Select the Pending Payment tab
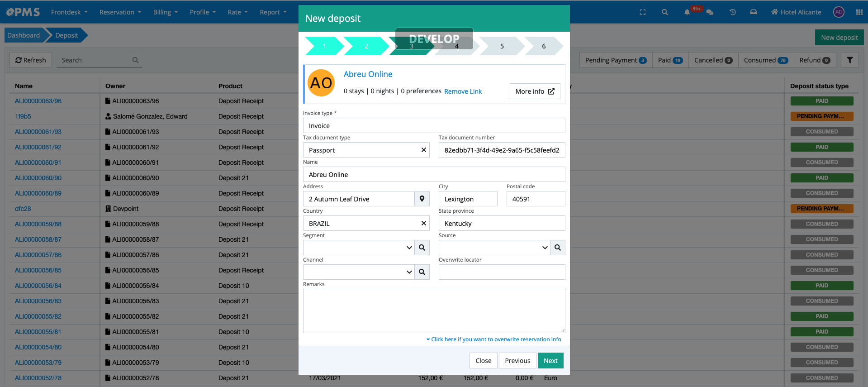This screenshot has height=387, width=868. [615, 60]
